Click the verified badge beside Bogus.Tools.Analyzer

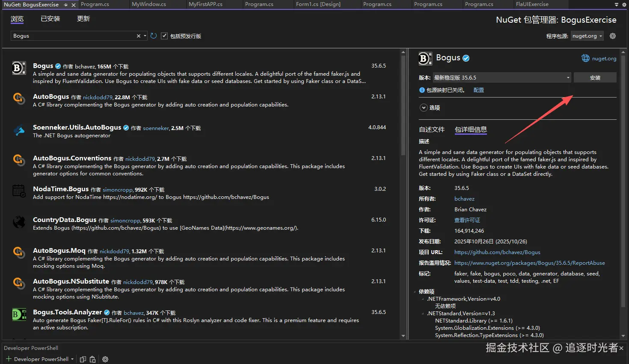point(107,313)
